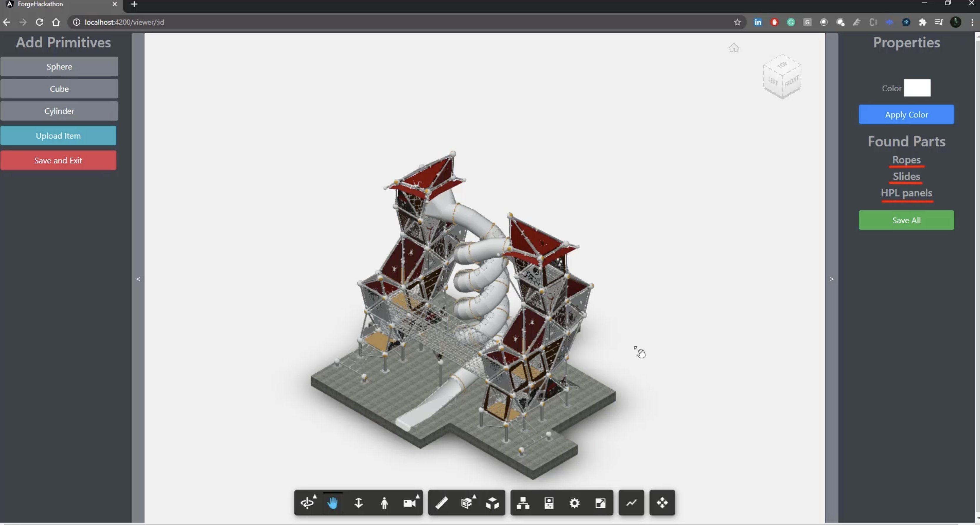Click the TOP face of view cube

click(782, 65)
